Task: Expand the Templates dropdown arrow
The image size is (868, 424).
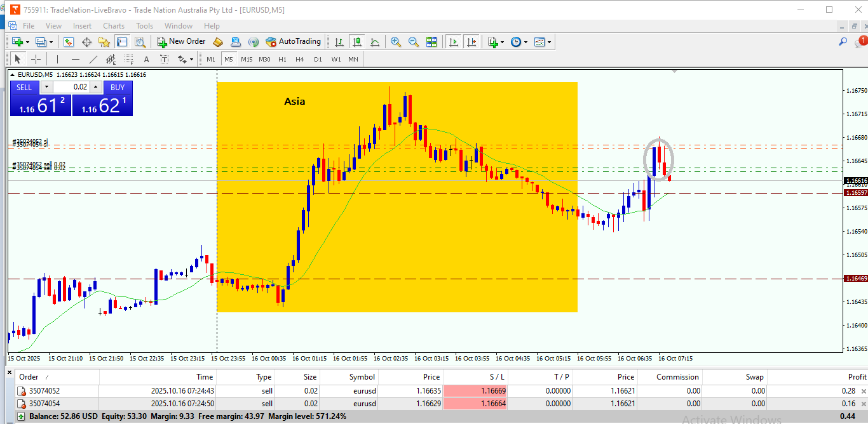Action: coord(549,42)
